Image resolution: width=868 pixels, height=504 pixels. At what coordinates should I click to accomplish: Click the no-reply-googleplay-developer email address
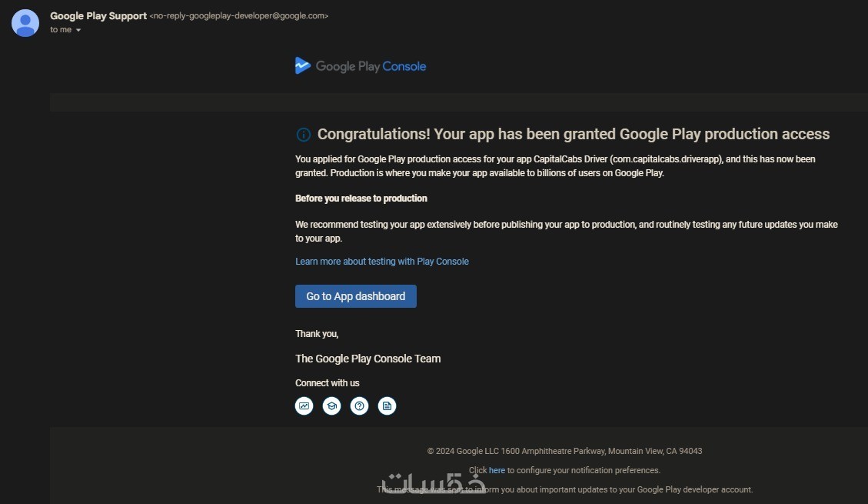[238, 16]
